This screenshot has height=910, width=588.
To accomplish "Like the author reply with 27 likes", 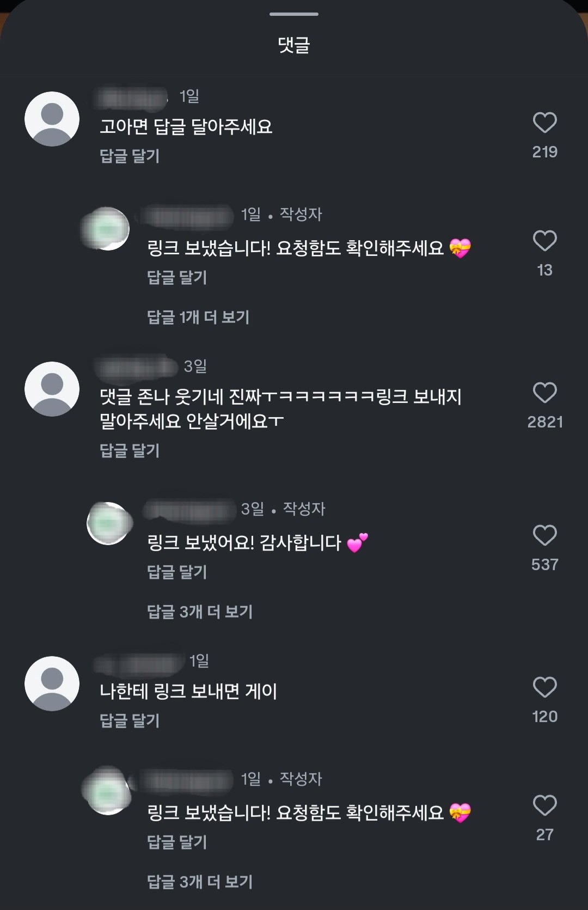I will pos(544,805).
